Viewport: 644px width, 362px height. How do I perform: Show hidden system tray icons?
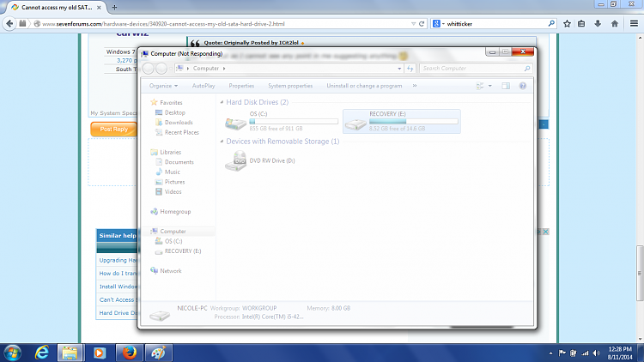pyautogui.click(x=550, y=353)
